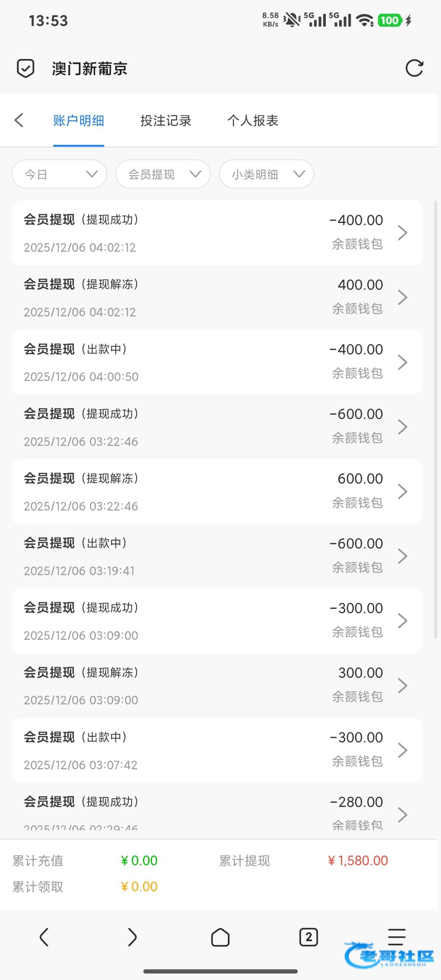Open the 04:02:12 提现成功 -400.00 record
The width and height of the screenshot is (441, 980).
pos(216,233)
